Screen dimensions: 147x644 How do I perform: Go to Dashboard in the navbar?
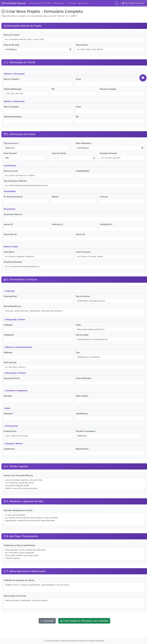click(35, 3)
